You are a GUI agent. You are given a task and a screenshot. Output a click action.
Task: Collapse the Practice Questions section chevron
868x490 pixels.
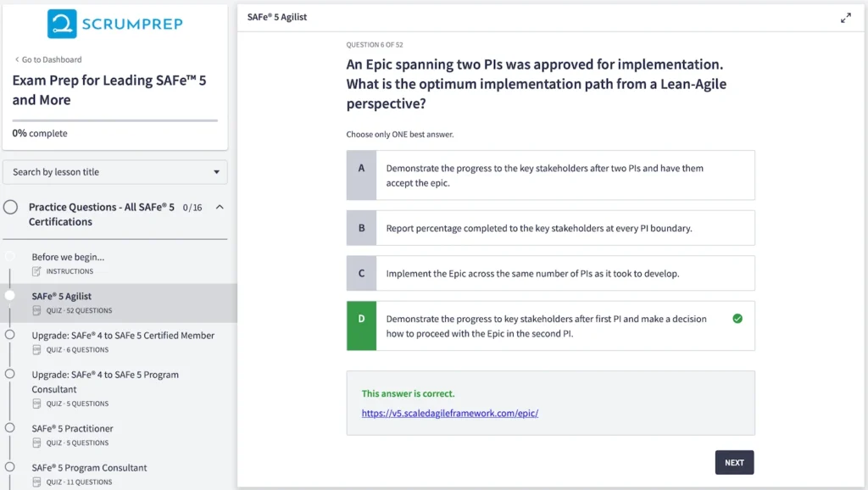[218, 207]
